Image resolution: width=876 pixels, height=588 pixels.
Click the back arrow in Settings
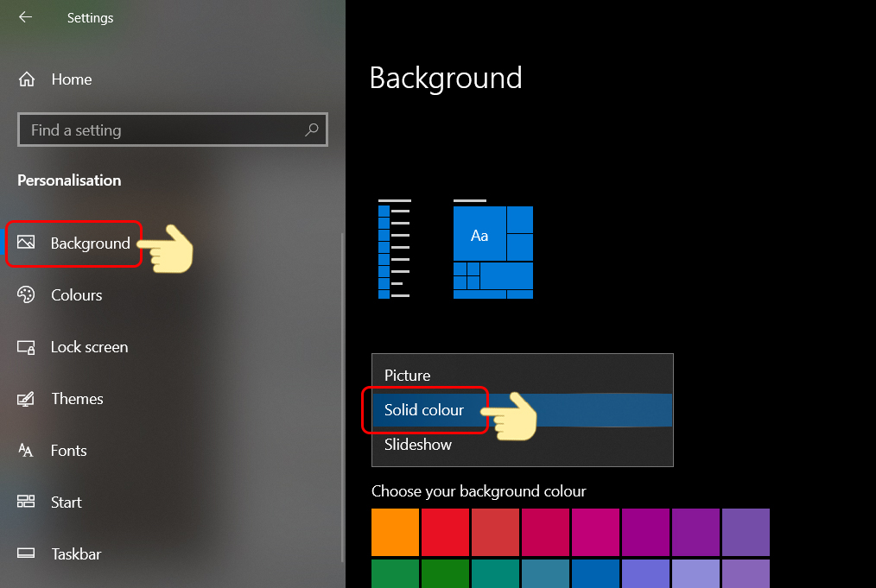click(x=25, y=17)
